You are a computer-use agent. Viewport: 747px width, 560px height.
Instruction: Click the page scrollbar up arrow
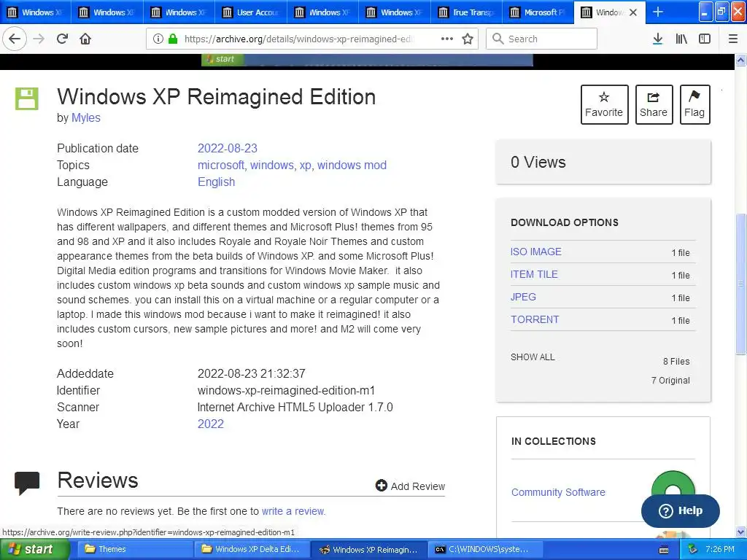(740, 60)
